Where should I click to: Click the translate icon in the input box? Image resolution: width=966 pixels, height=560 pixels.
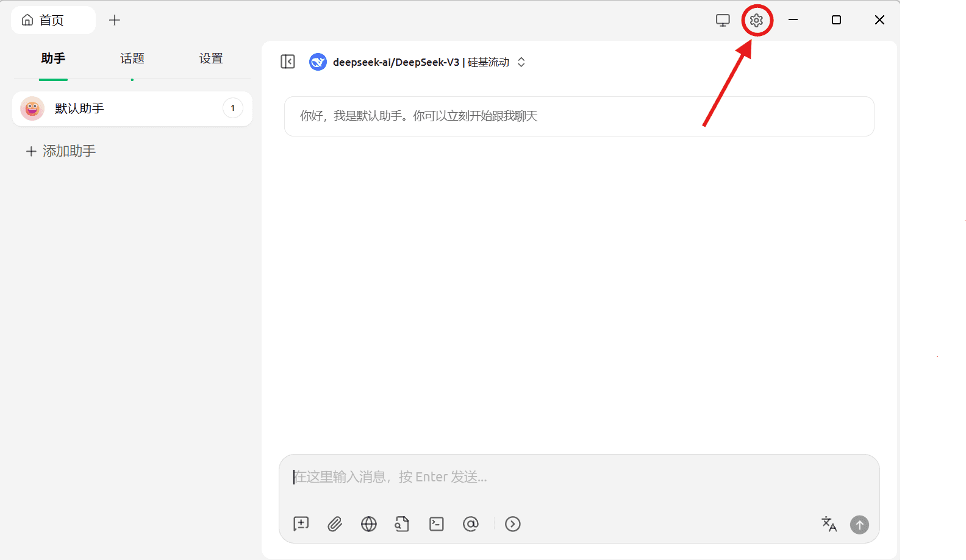(829, 524)
